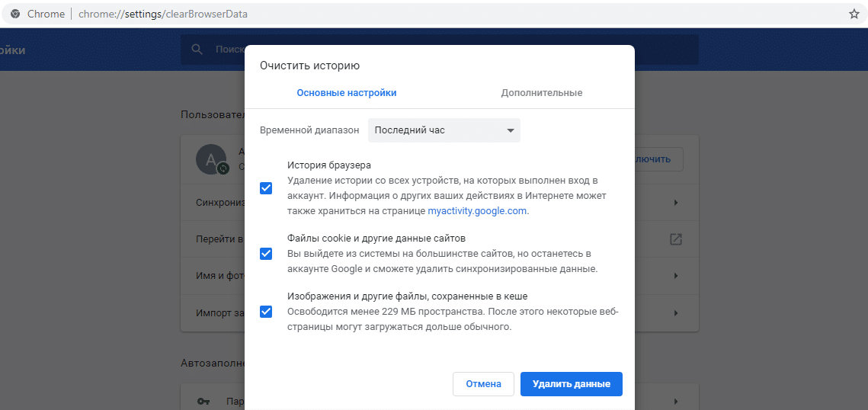Switch to Дополнительные tab

(541, 93)
